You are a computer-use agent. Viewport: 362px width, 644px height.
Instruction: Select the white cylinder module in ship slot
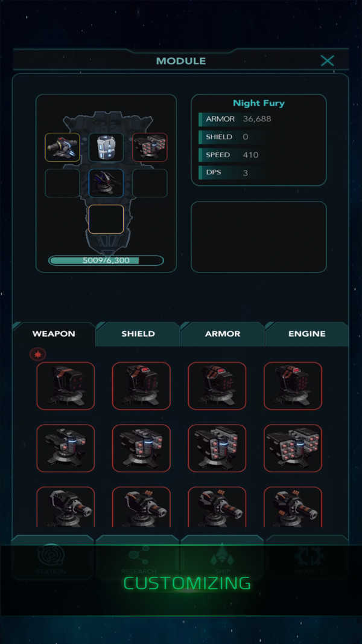[x=106, y=147]
